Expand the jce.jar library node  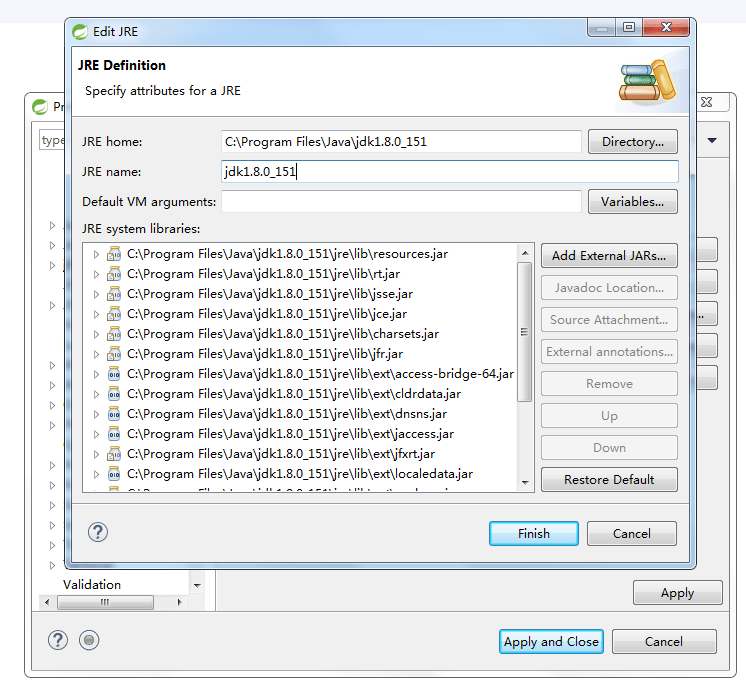pos(96,314)
